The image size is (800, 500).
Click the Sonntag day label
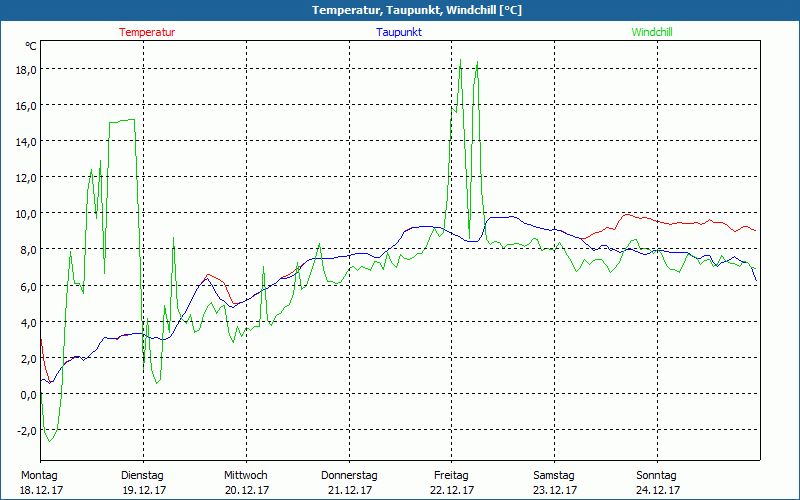coord(657,475)
